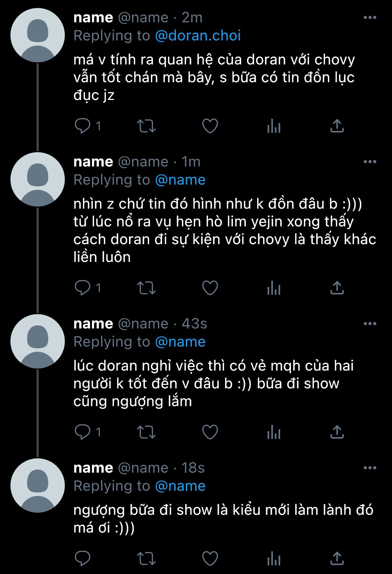Open more options for the 43s tweet
The height and width of the screenshot is (574, 392).
(370, 324)
